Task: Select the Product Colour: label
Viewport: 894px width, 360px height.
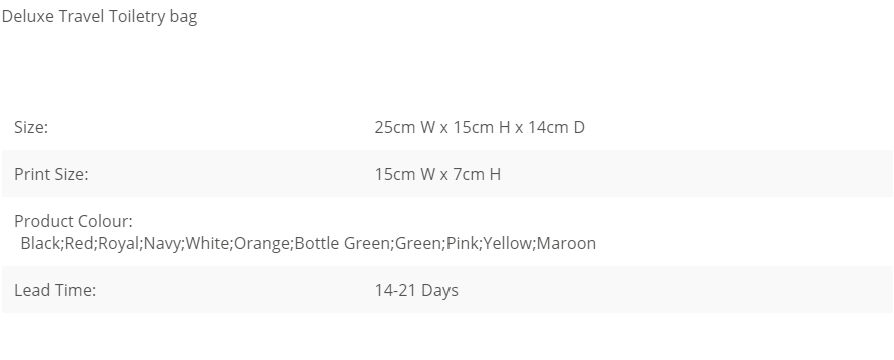Action: (73, 221)
